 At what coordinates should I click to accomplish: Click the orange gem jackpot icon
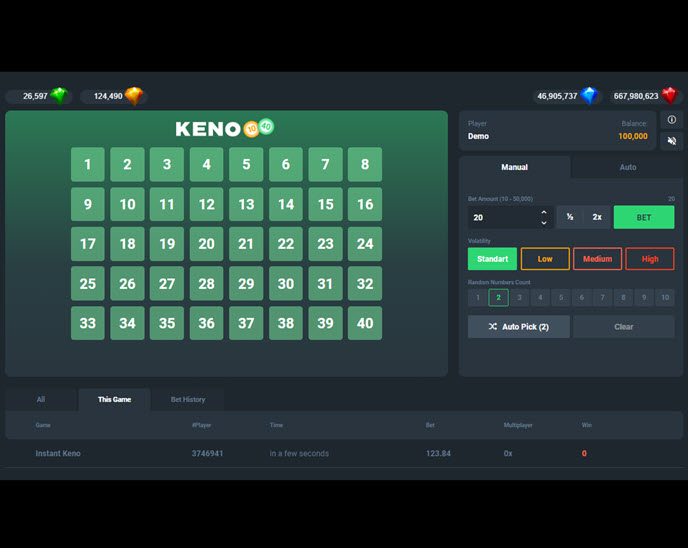134,96
